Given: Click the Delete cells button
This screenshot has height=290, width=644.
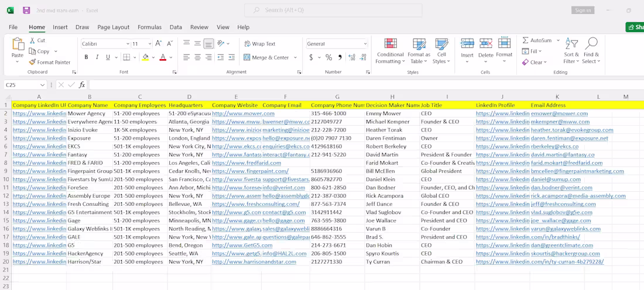Looking at the screenshot, I should coord(486,51).
